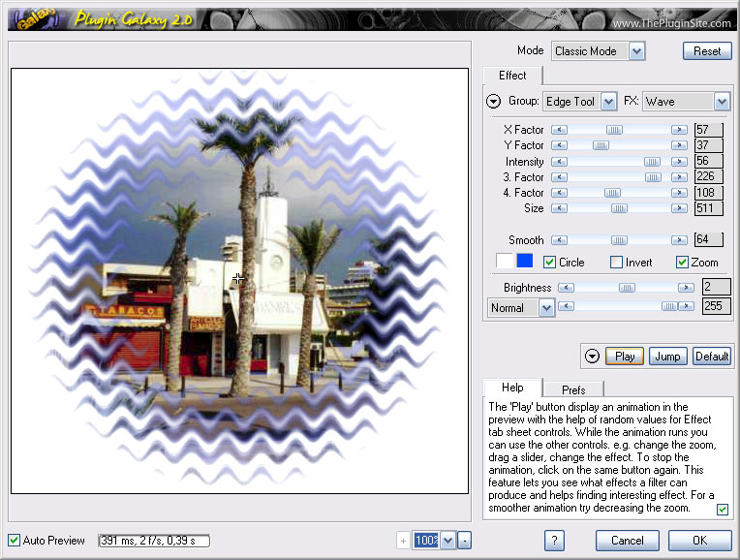Image resolution: width=740 pixels, height=560 pixels.
Task: Click Size right arrow
Action: click(x=679, y=208)
